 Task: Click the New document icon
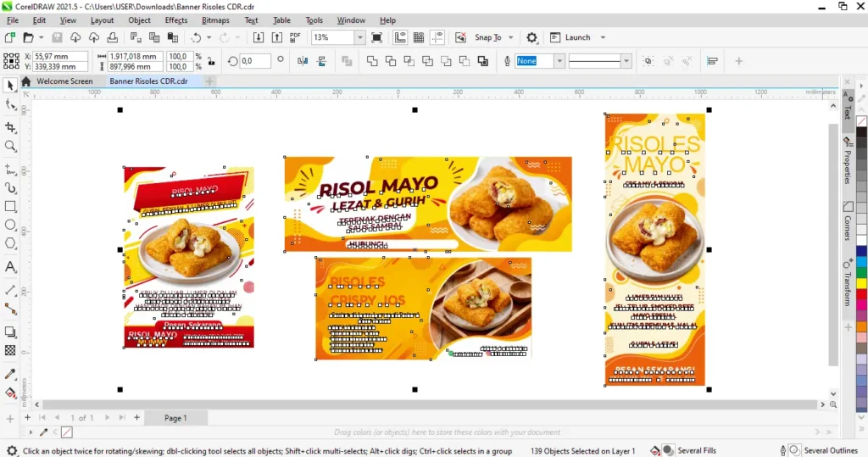click(10, 37)
